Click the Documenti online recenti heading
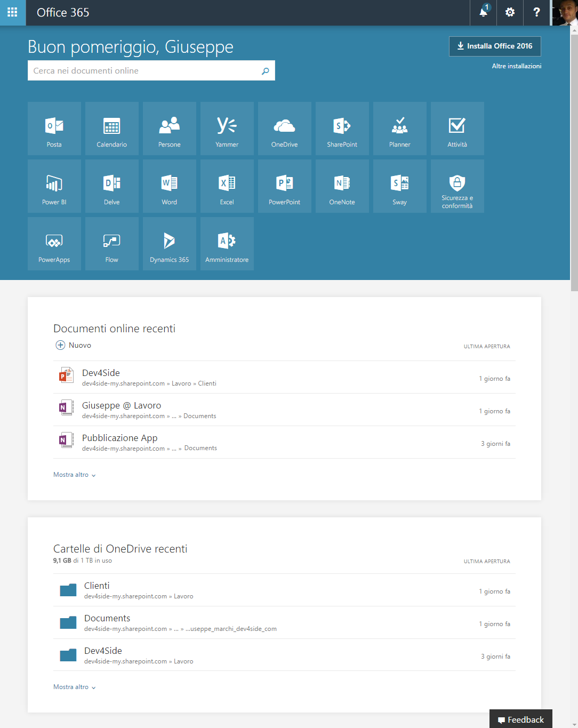The image size is (578, 728). click(115, 329)
